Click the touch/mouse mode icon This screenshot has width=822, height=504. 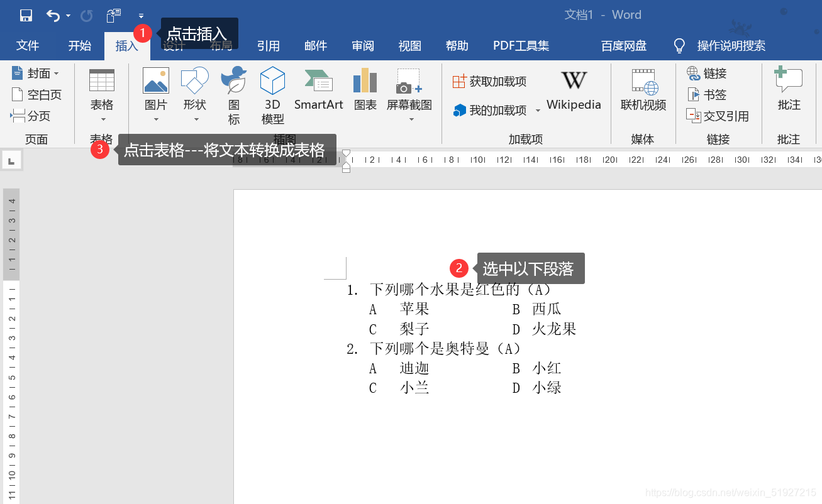pos(114,15)
